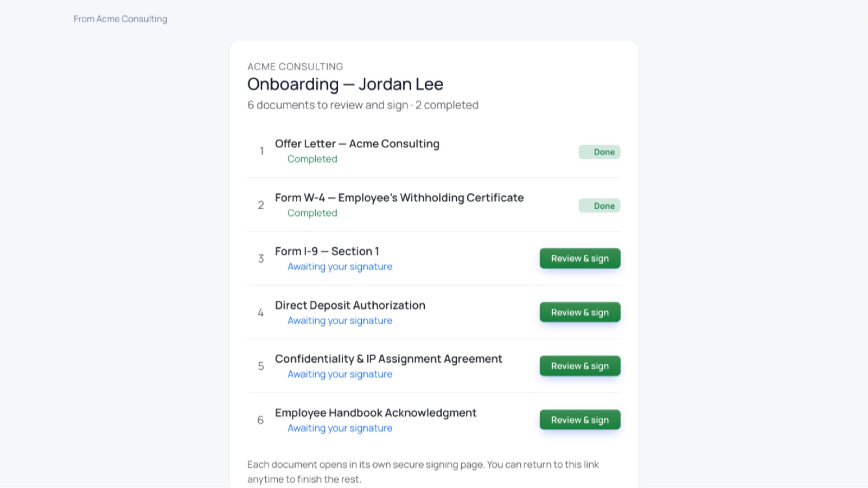The height and width of the screenshot is (488, 868).
Task: Open the Offer Letter — Acme Consulting title
Action: (357, 144)
